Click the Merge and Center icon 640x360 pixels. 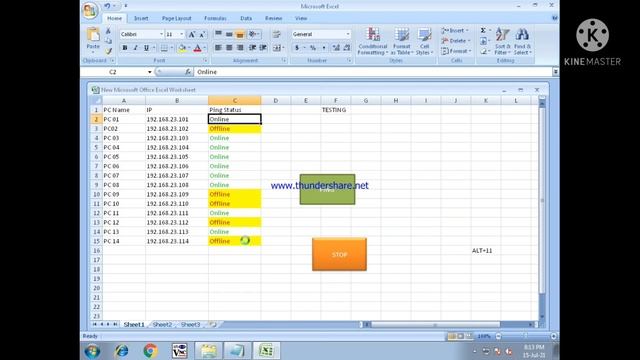point(277,48)
